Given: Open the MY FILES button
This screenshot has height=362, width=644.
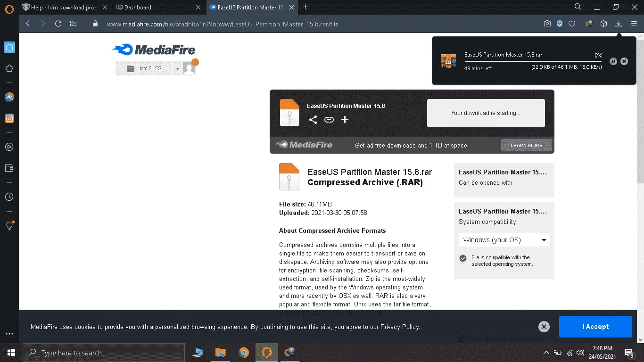Looking at the screenshot, I should (x=144, y=69).
